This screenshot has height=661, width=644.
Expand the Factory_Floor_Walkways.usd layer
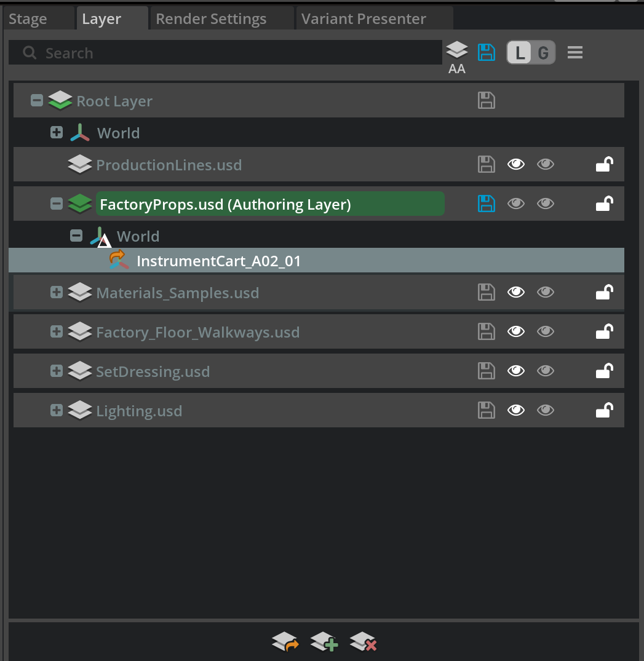click(57, 332)
